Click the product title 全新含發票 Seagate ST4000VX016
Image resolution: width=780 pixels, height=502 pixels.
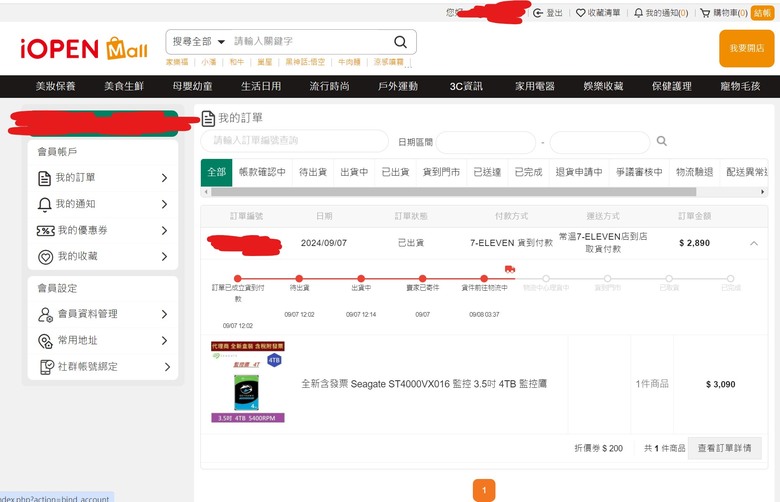pyautogui.click(x=424, y=384)
